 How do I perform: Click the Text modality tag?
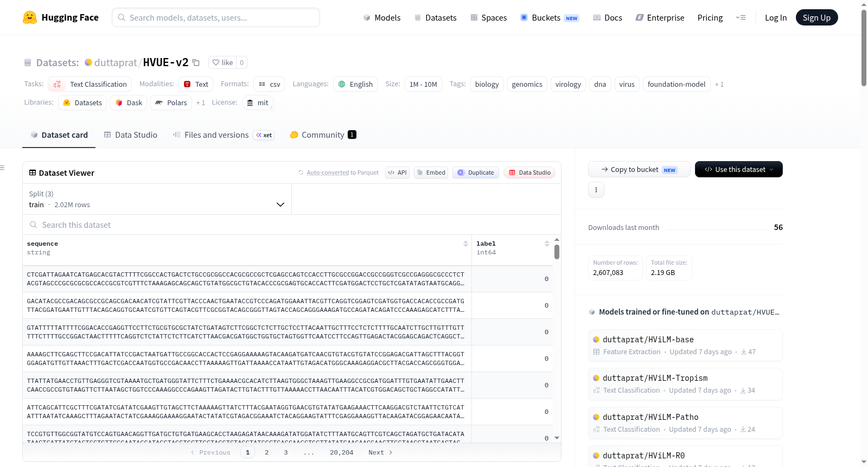coord(196,84)
